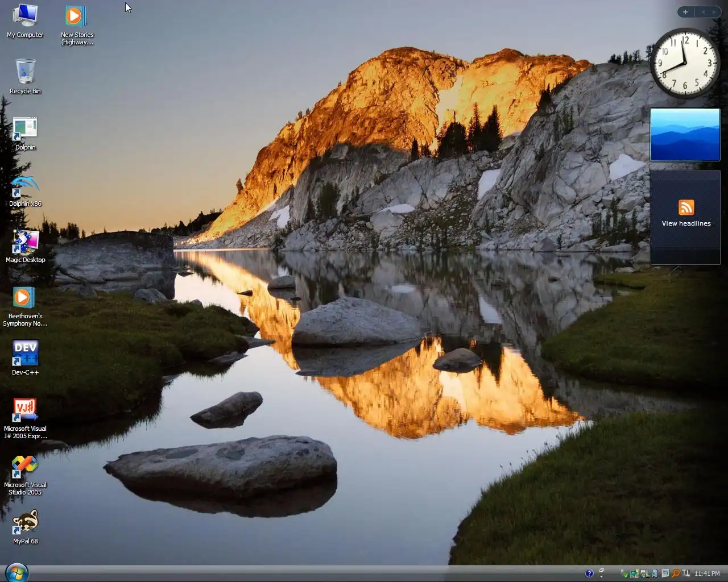Click the blue help question mark tray icon

pos(589,573)
